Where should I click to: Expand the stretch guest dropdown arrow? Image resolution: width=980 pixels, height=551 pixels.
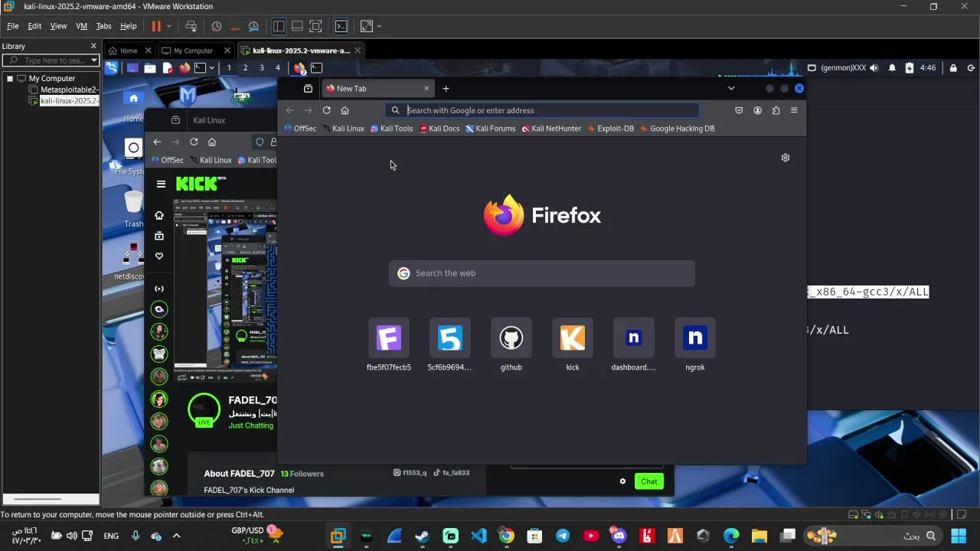pyautogui.click(x=379, y=26)
